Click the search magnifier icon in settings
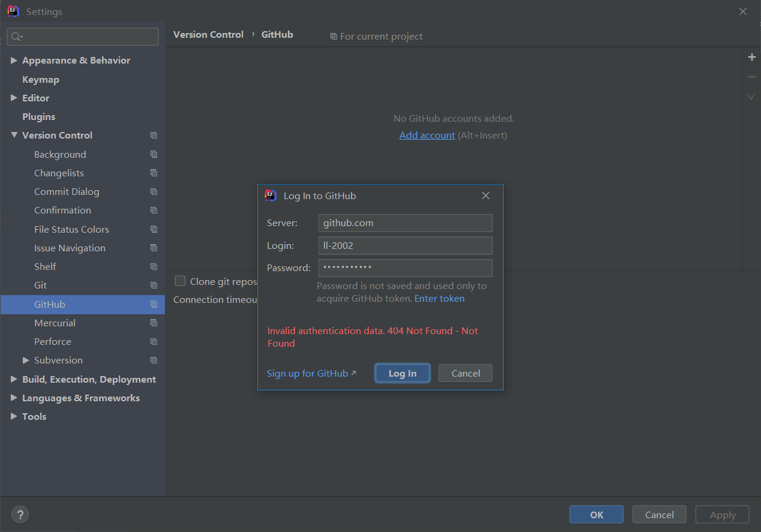This screenshot has width=761, height=532. pos(17,37)
